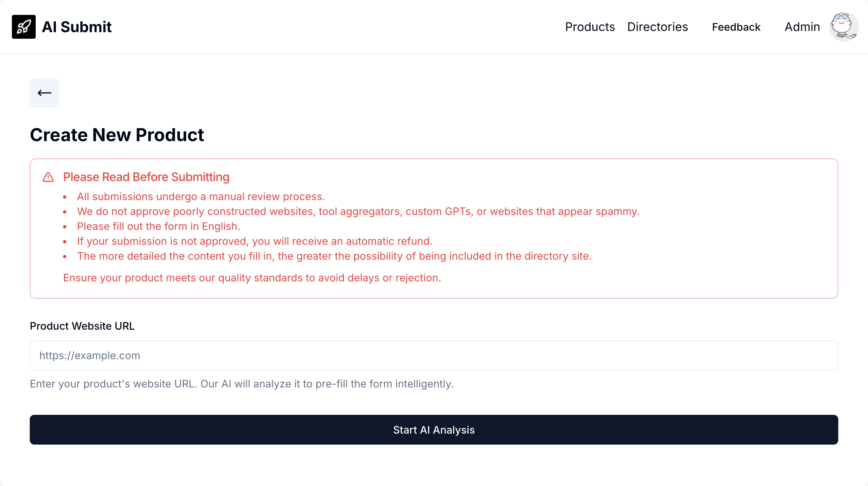This screenshot has height=486, width=868.
Task: Go back using the left arrow button
Action: coord(45,93)
